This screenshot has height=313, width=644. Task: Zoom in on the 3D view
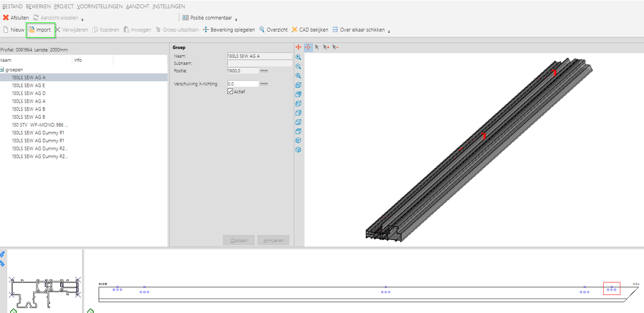(x=298, y=57)
